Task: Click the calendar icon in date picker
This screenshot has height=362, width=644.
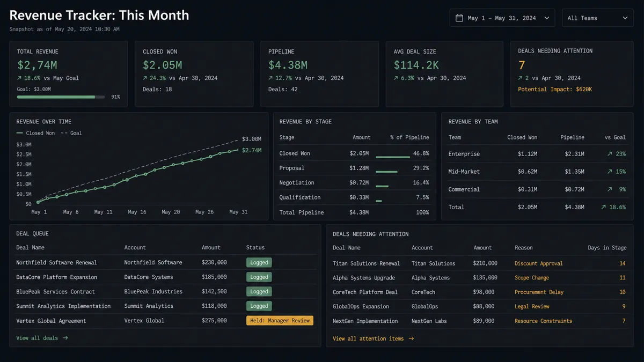Action: [459, 18]
